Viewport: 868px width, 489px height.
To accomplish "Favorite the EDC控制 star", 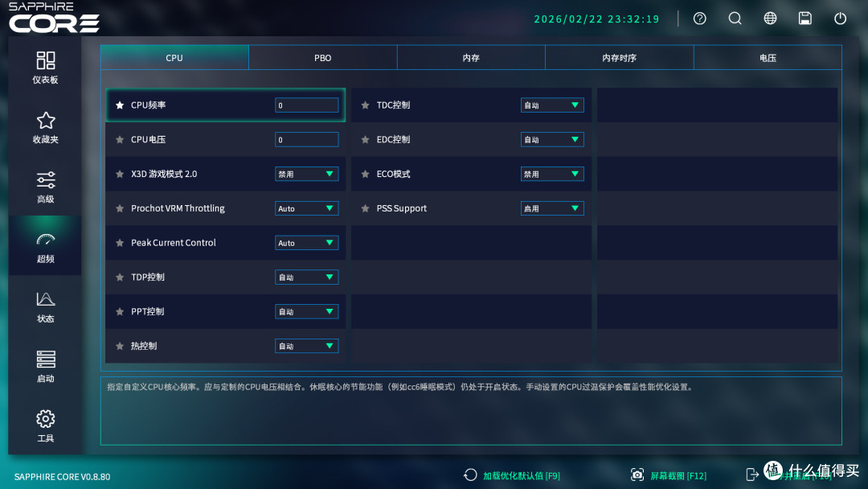I will tap(366, 140).
